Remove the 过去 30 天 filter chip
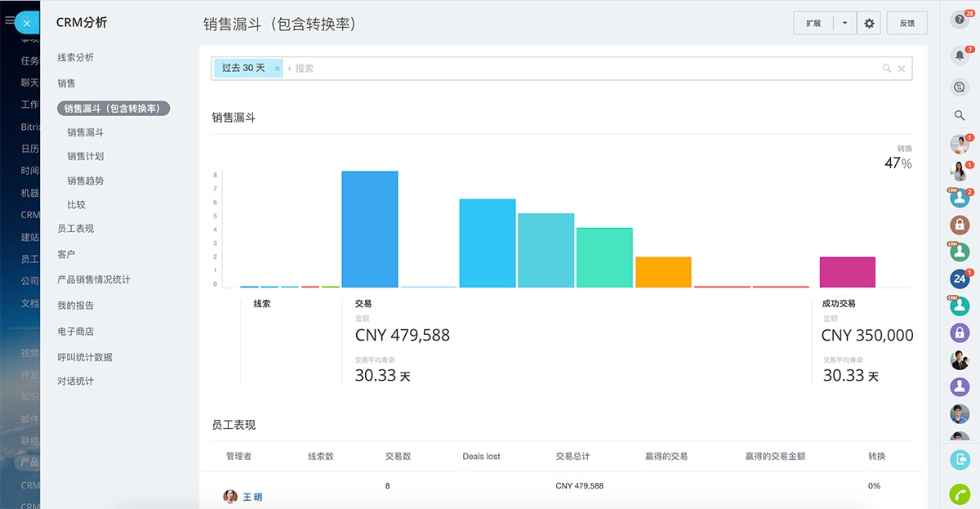The width and height of the screenshot is (980, 509). [x=277, y=69]
